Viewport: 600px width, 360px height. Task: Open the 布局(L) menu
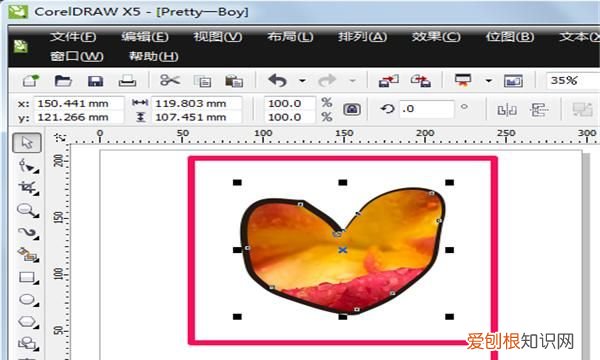tap(290, 37)
